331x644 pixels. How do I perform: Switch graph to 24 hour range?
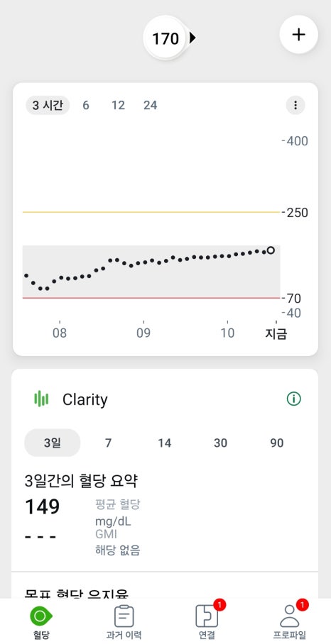click(150, 106)
